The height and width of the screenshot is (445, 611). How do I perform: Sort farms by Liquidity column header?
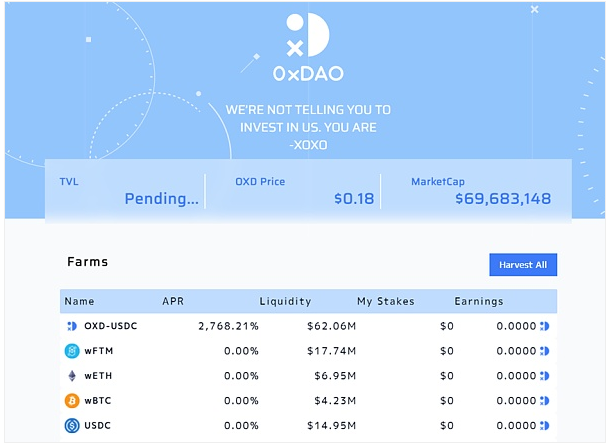(285, 301)
